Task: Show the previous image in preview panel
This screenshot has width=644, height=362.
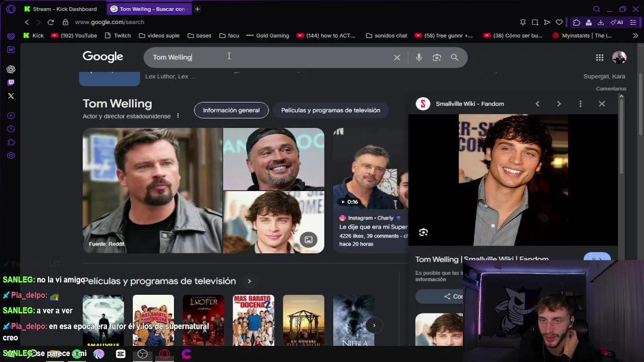Action: point(537,104)
